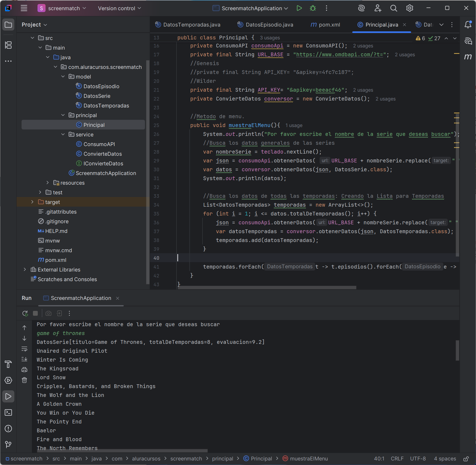Image resolution: width=476 pixels, height=465 pixels.
Task: Toggle file read-only lock in status bar
Action: pyautogui.click(x=466, y=459)
